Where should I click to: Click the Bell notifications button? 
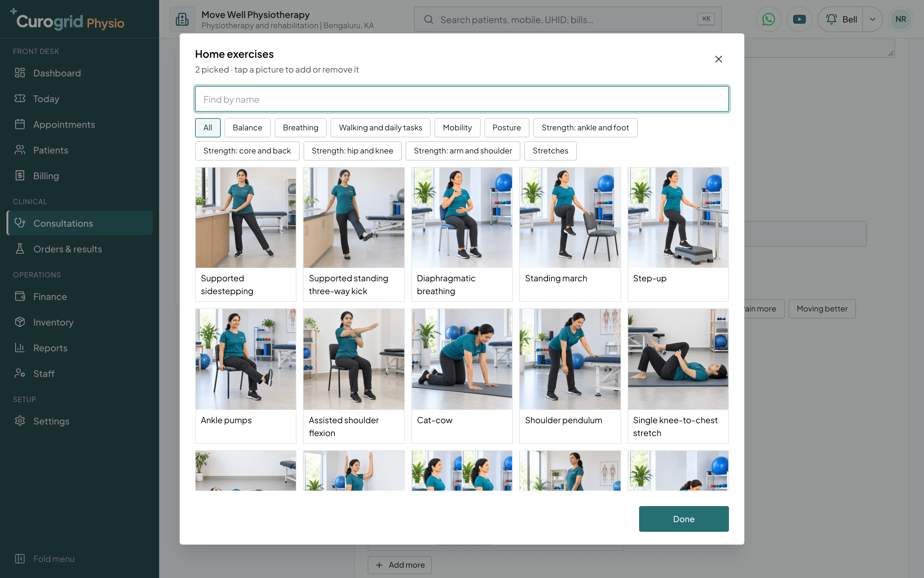click(x=841, y=19)
